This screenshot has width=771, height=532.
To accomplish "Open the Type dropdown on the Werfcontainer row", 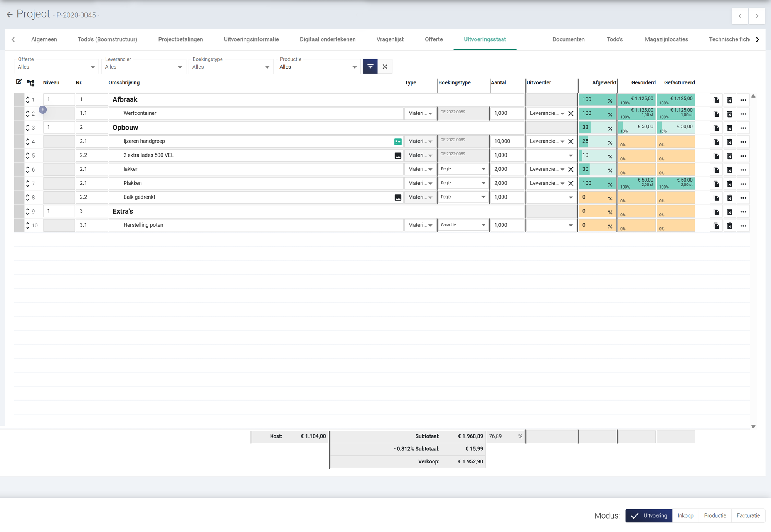I will (420, 113).
